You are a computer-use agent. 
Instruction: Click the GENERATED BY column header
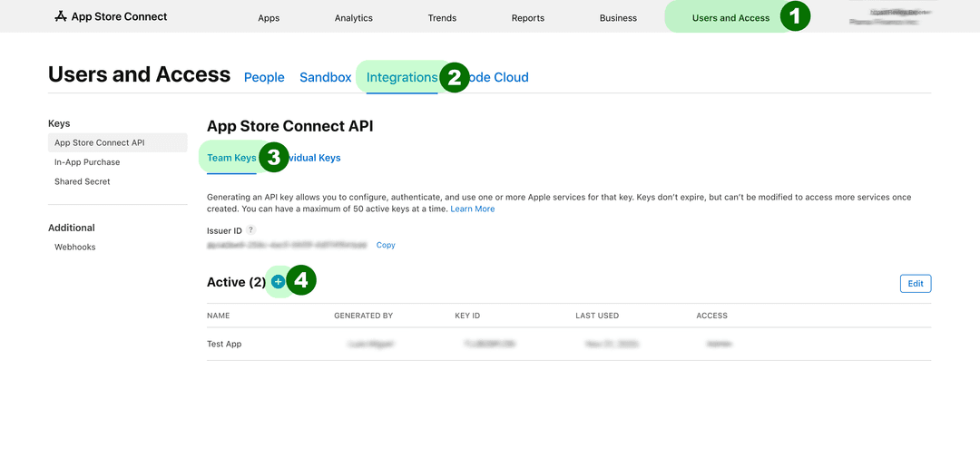click(x=363, y=316)
